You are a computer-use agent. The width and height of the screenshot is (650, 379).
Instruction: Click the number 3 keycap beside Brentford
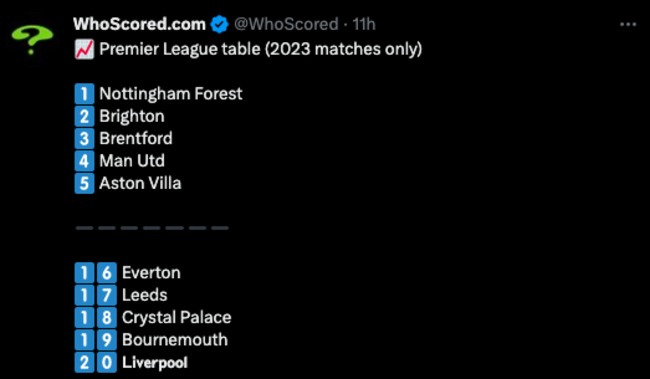[85, 138]
